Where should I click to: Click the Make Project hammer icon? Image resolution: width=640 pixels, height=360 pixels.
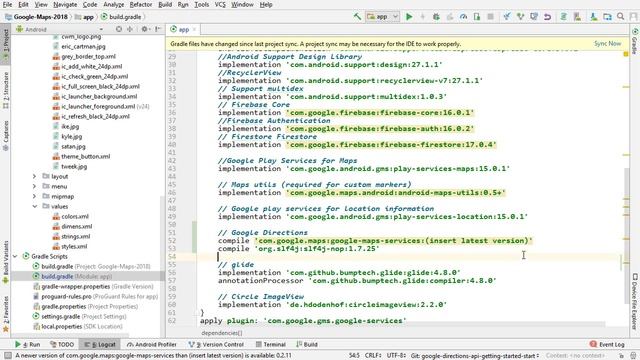[357, 17]
